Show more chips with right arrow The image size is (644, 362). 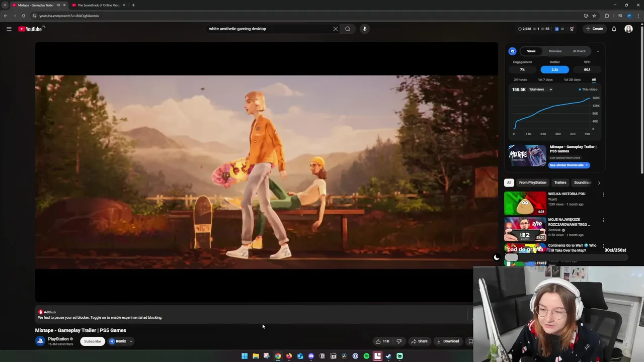[599, 183]
